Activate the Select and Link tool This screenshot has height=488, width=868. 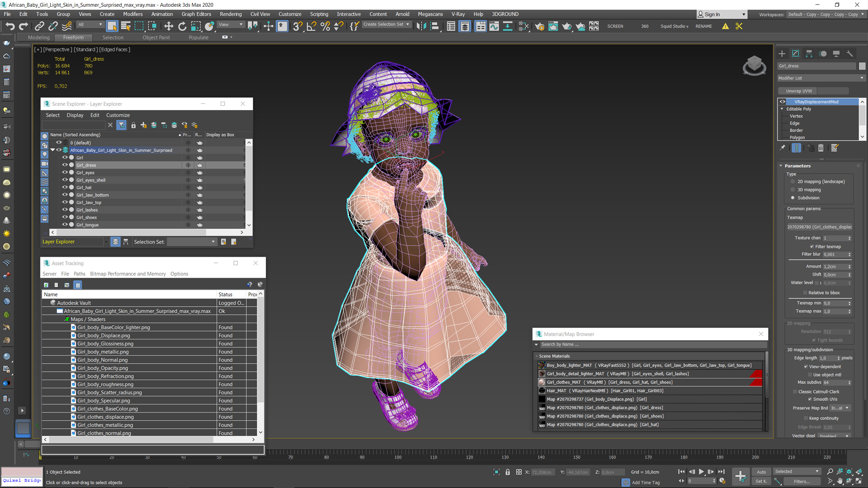(x=39, y=26)
